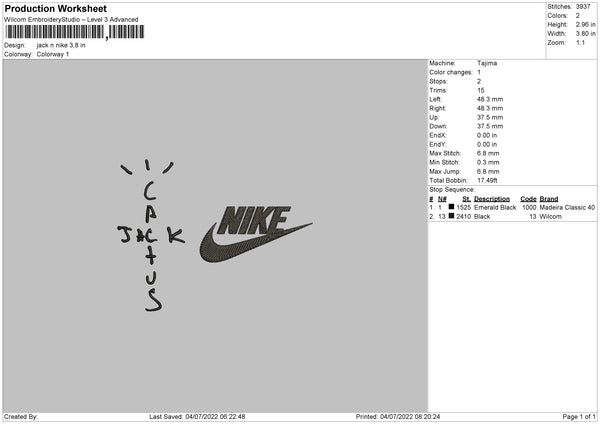The width and height of the screenshot is (600, 424).
Task: Click the 'Wilcom' brand cell in row 2
Action: click(551, 217)
